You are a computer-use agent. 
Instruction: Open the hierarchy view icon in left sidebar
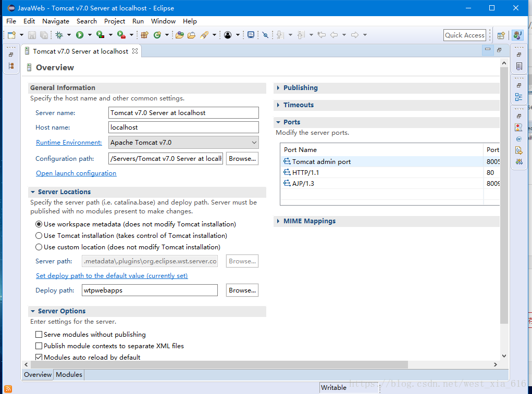tap(11, 66)
